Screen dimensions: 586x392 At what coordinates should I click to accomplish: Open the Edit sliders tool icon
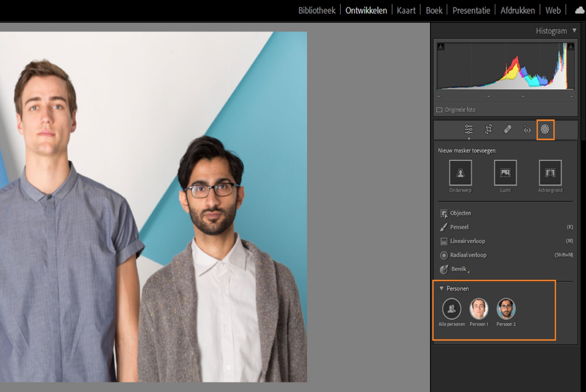coord(468,129)
